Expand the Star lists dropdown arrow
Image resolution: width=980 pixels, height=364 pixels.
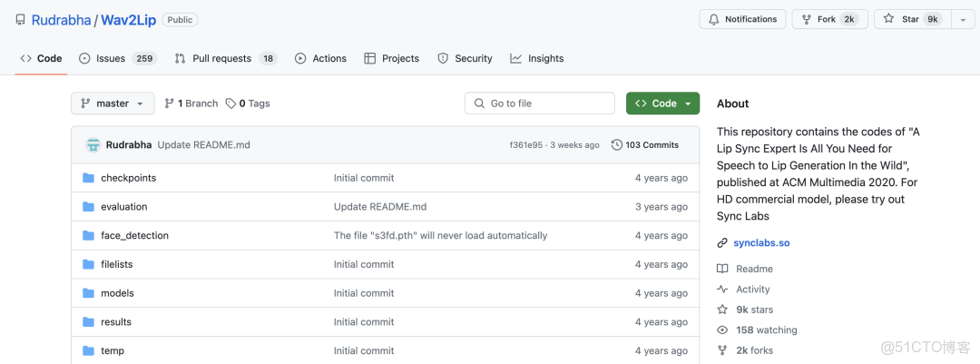click(x=962, y=19)
